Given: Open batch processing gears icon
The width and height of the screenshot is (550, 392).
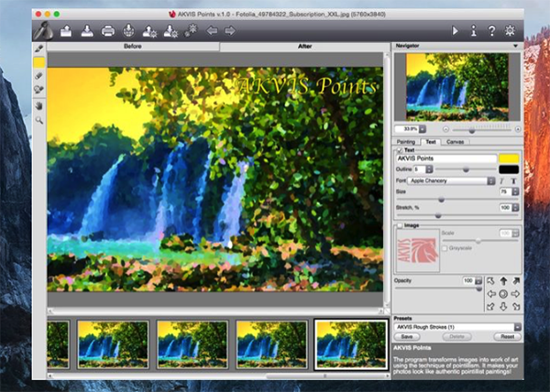Looking at the screenshot, I should point(192,30).
